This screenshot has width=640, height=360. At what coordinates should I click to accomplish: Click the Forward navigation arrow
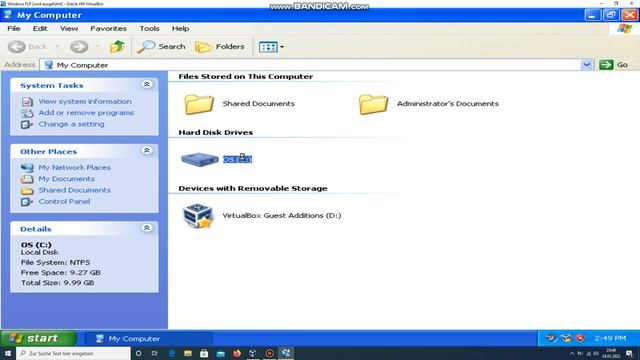coord(79,47)
